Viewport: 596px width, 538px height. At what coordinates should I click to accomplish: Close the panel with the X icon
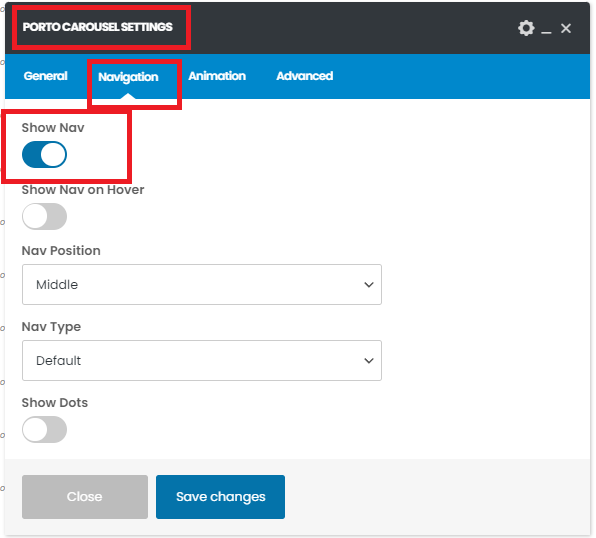coord(566,28)
